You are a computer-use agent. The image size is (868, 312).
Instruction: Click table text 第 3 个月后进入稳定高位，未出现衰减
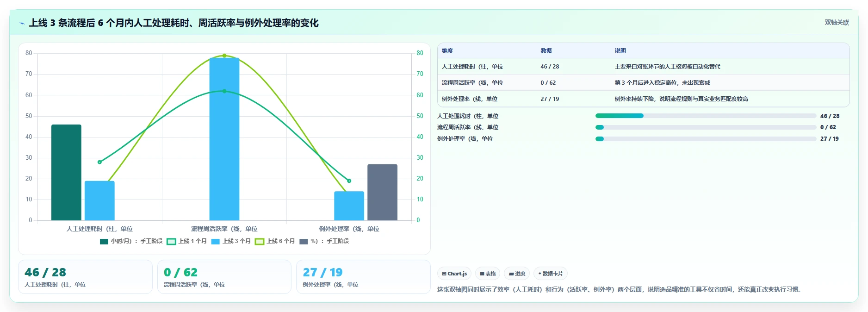(662, 83)
